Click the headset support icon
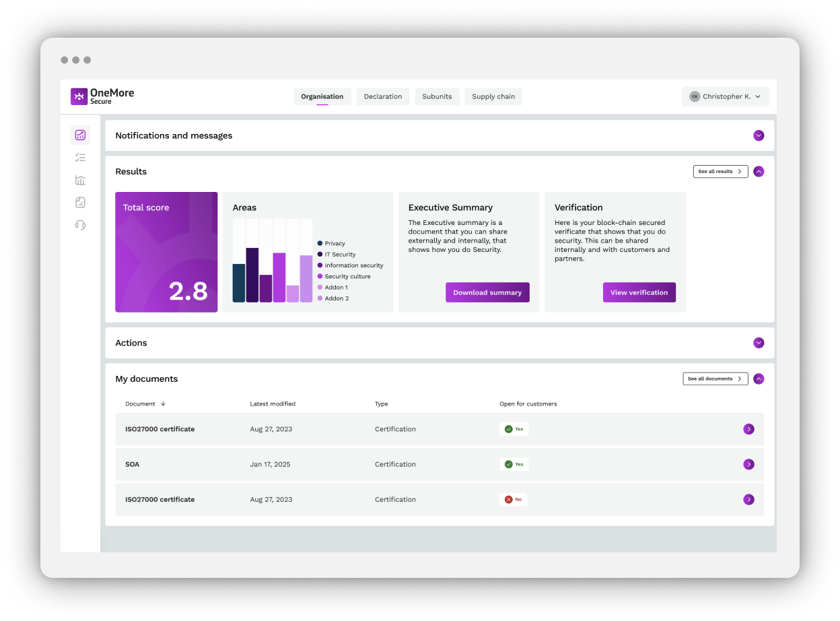Viewport: 840px width, 621px height. [80, 224]
